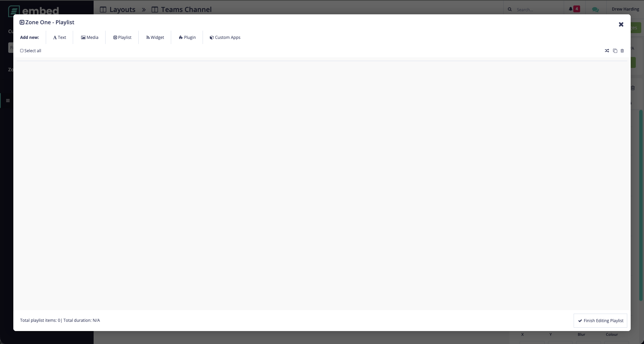Image resolution: width=644 pixels, height=344 pixels.
Task: Click the green vertical scrollbar
Action: [641, 205]
